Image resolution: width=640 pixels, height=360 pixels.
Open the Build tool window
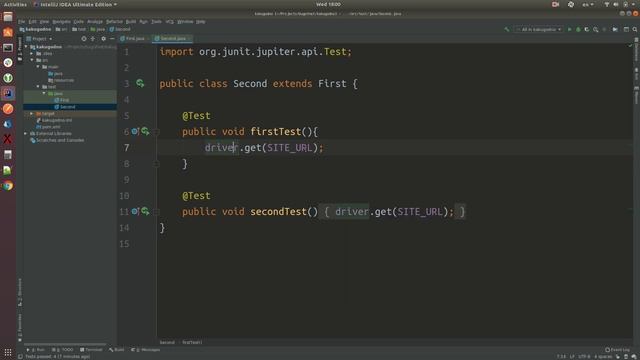117,350
